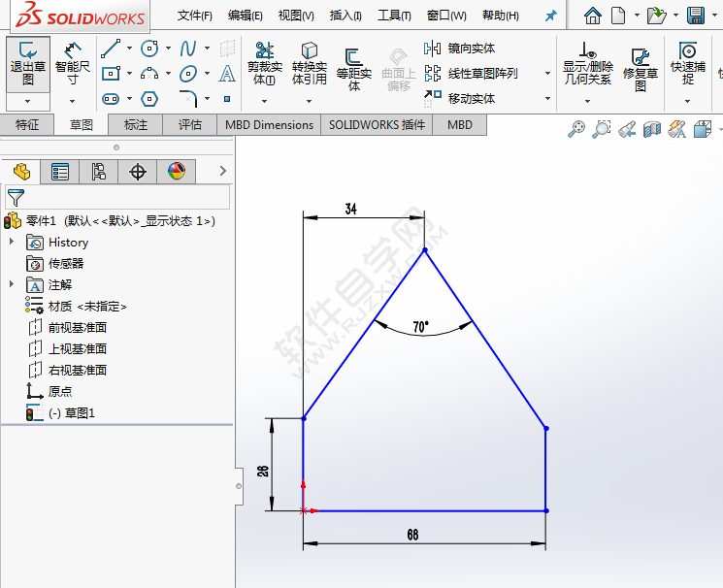723x588 pixels.
Task: Select the Smart Dimension (智能尺寸) tool
Action: click(x=73, y=64)
